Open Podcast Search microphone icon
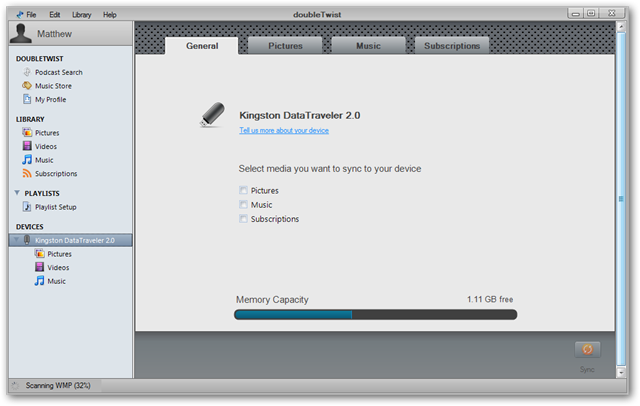Viewport: 640px width, 406px height. [x=27, y=72]
